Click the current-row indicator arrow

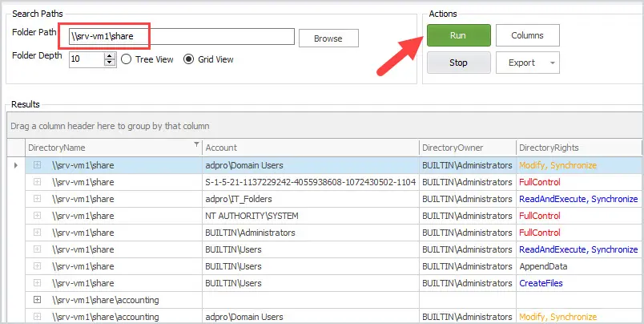click(16, 165)
